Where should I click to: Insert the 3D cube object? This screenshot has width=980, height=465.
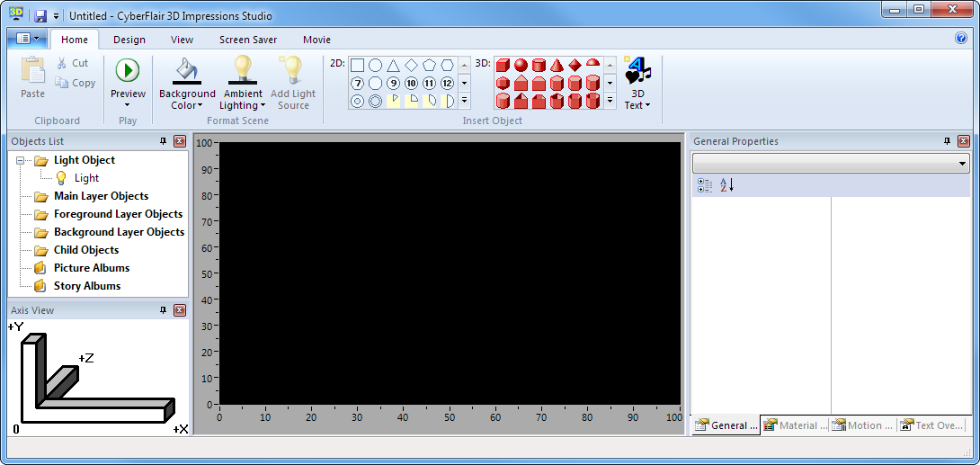click(503, 65)
